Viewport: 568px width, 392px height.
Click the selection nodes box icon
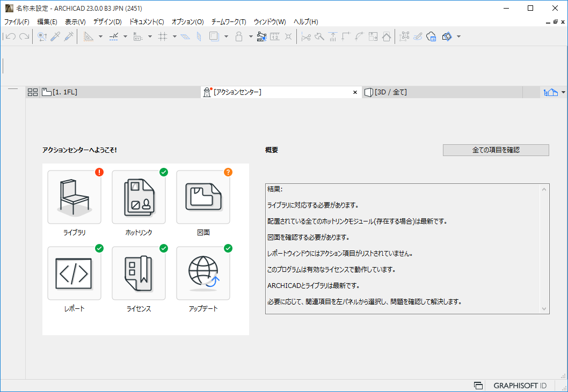tap(404, 36)
